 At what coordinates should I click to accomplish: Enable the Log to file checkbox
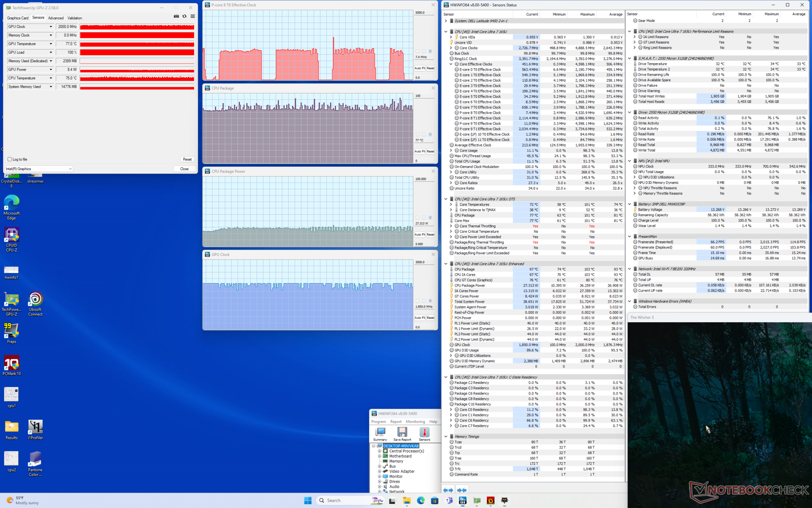[x=10, y=160]
